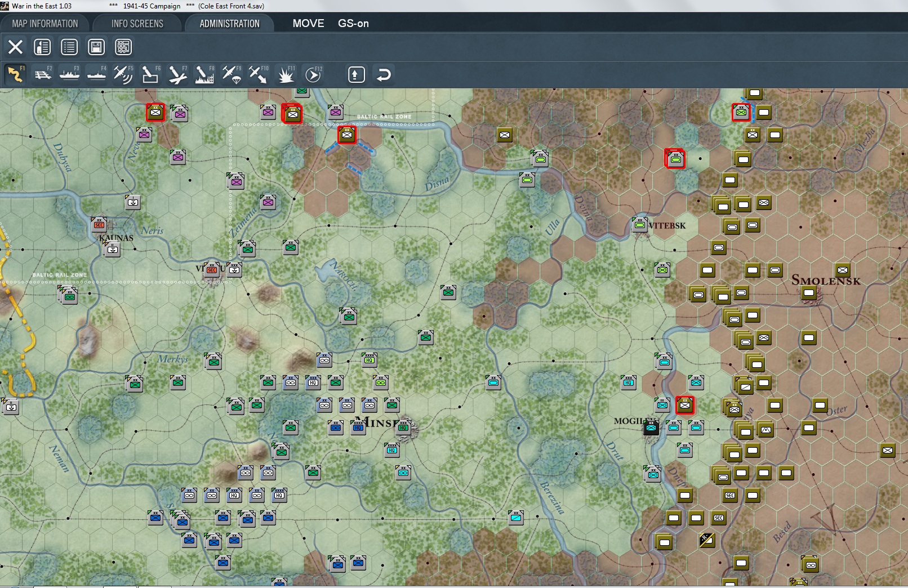Click the GS-on indicator text
This screenshot has height=588, width=908.
[x=353, y=24]
